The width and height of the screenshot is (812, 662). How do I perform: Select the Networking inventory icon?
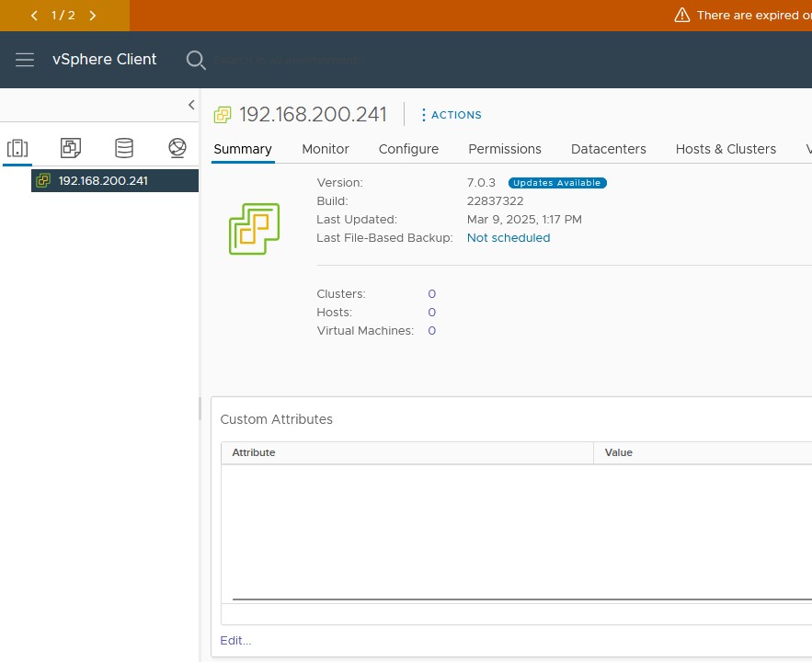coord(177,148)
